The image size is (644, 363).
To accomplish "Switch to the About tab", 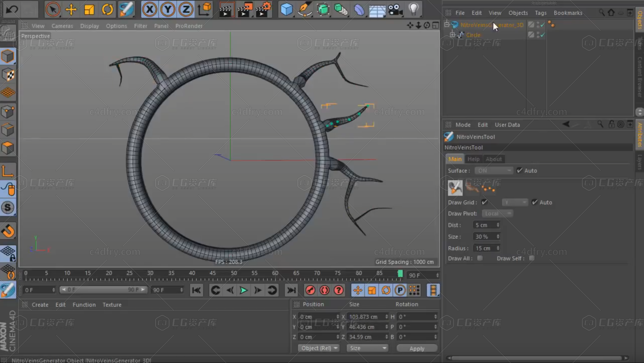I will [x=493, y=159].
